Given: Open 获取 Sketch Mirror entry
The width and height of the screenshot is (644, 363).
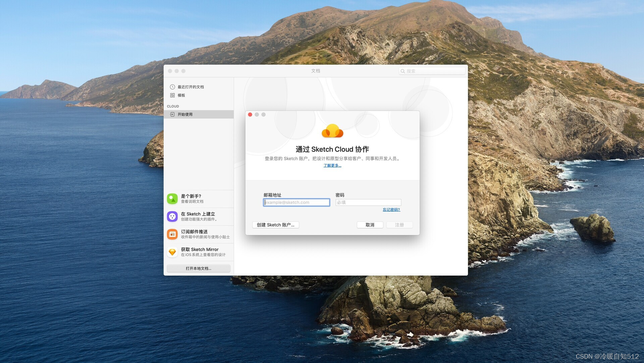Looking at the screenshot, I should click(x=199, y=252).
